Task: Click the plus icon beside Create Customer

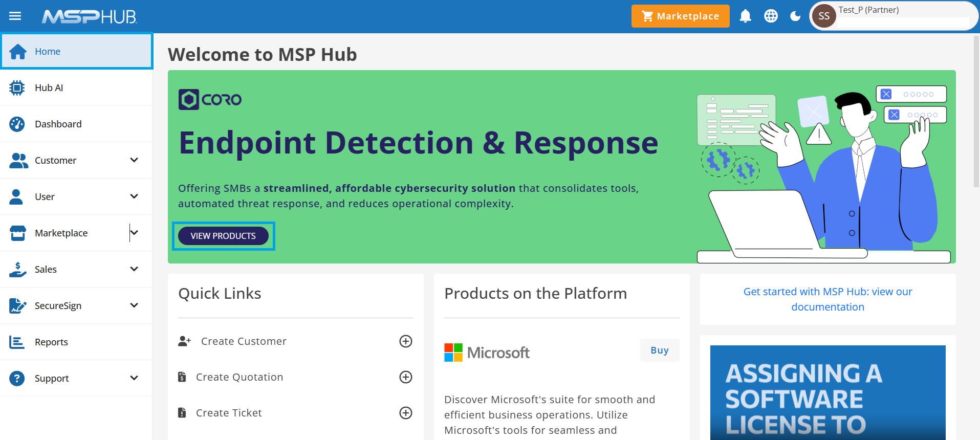Action: click(406, 341)
